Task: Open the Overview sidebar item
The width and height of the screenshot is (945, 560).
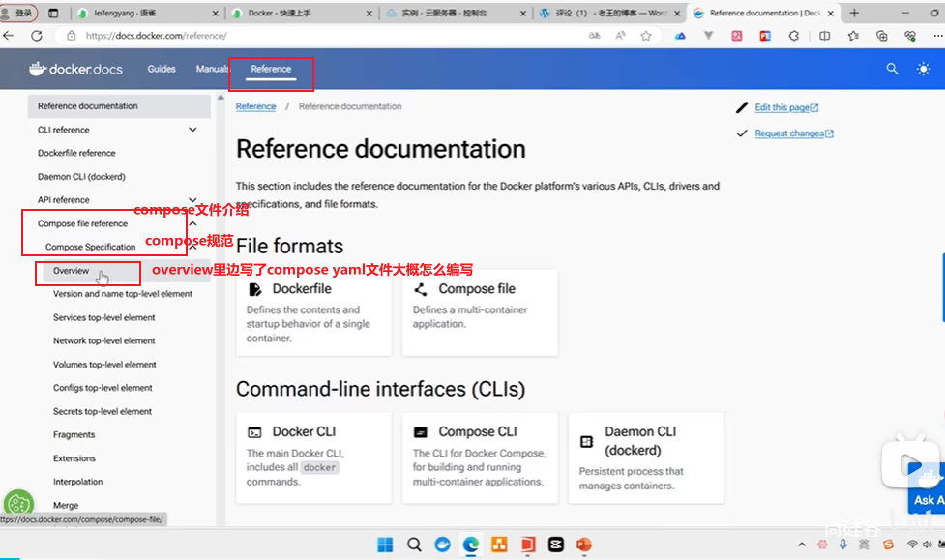Action: [72, 271]
